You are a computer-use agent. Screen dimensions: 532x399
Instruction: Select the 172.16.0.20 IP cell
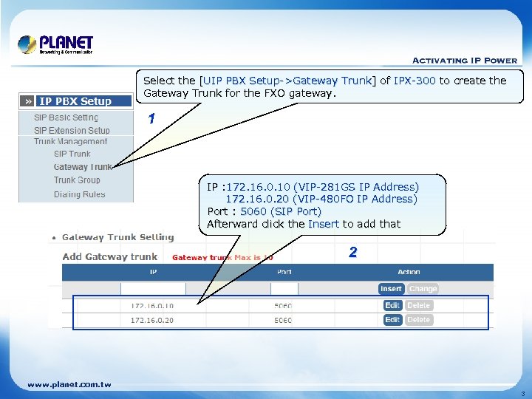[152, 320]
